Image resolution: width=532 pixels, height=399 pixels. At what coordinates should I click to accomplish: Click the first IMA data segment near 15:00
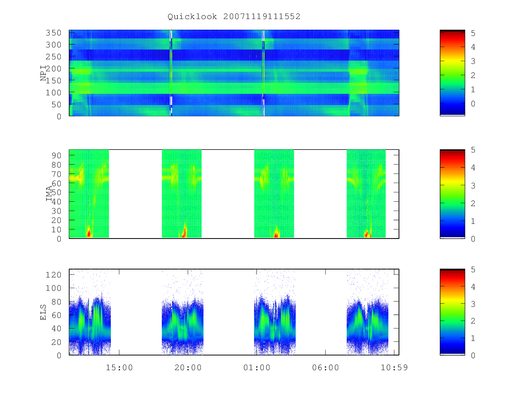pyautogui.click(x=89, y=194)
